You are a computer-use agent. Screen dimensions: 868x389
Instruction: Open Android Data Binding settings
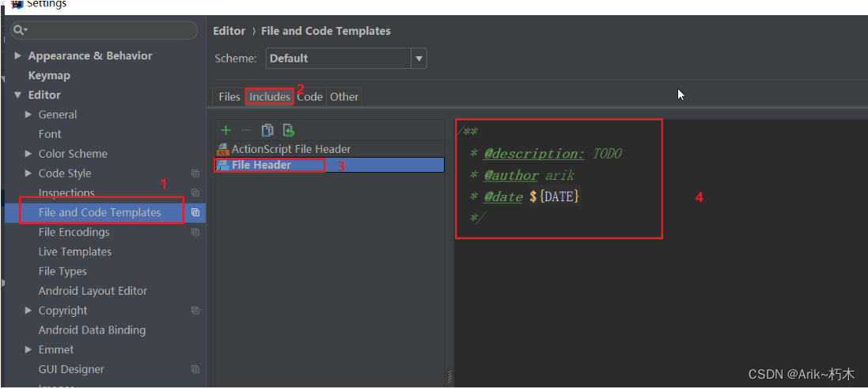click(92, 330)
